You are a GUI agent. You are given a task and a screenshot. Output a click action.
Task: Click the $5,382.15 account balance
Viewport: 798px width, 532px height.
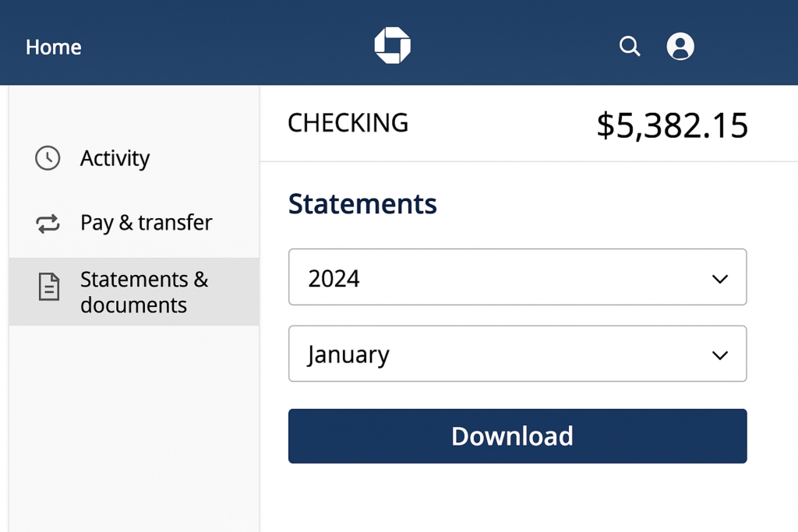coord(672,125)
